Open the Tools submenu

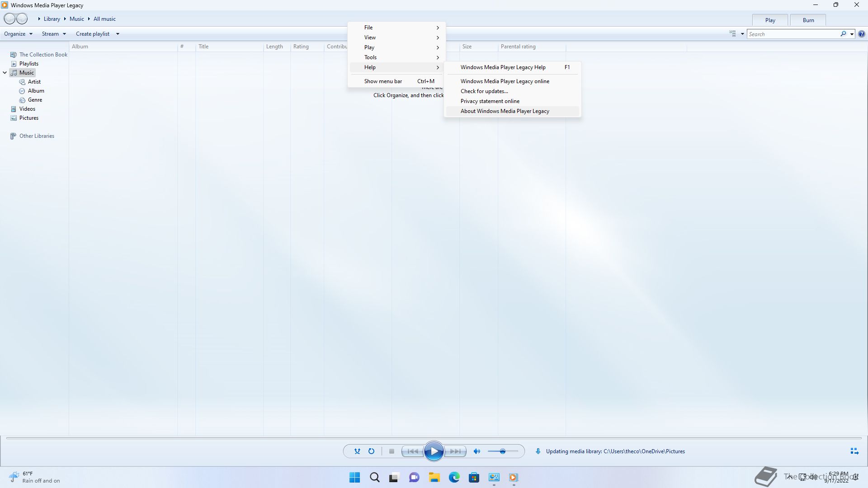[396, 57]
